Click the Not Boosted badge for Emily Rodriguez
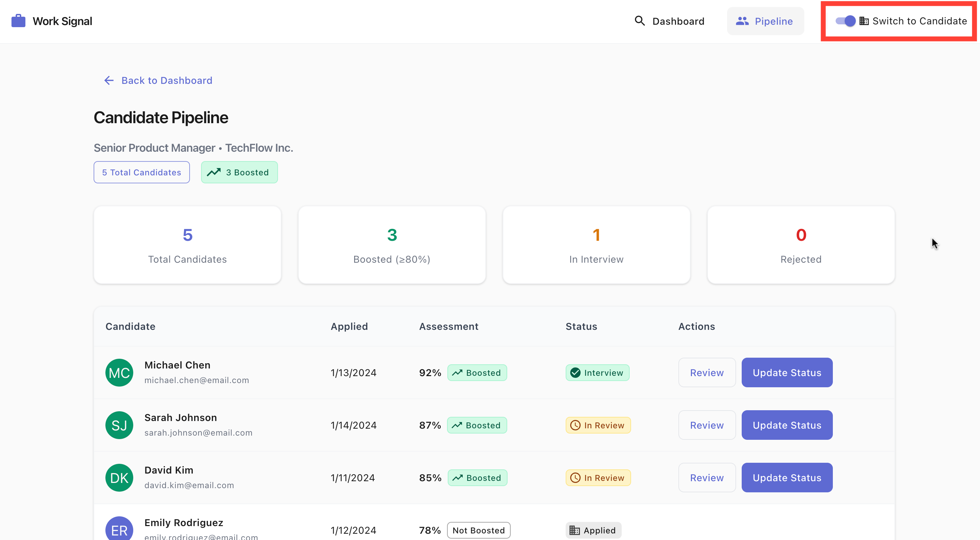 478,530
